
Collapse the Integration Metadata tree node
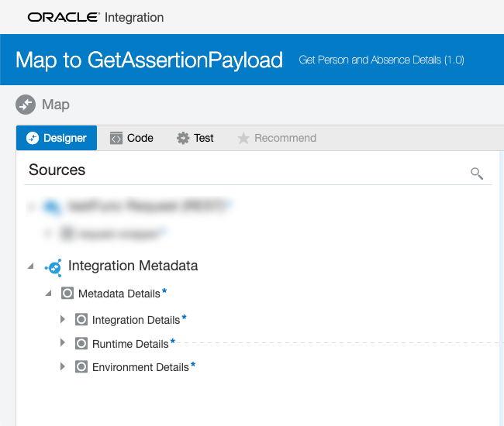pyautogui.click(x=31, y=266)
